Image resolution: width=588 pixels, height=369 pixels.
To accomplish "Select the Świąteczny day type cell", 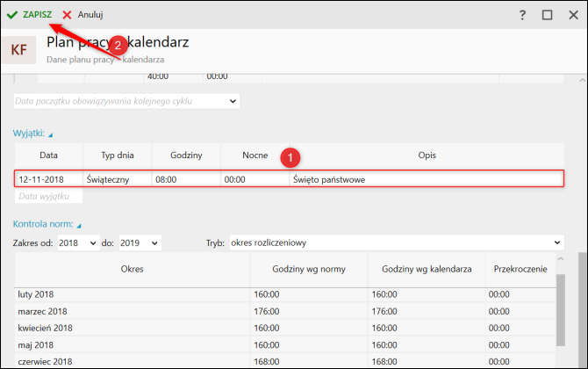I will (x=118, y=179).
